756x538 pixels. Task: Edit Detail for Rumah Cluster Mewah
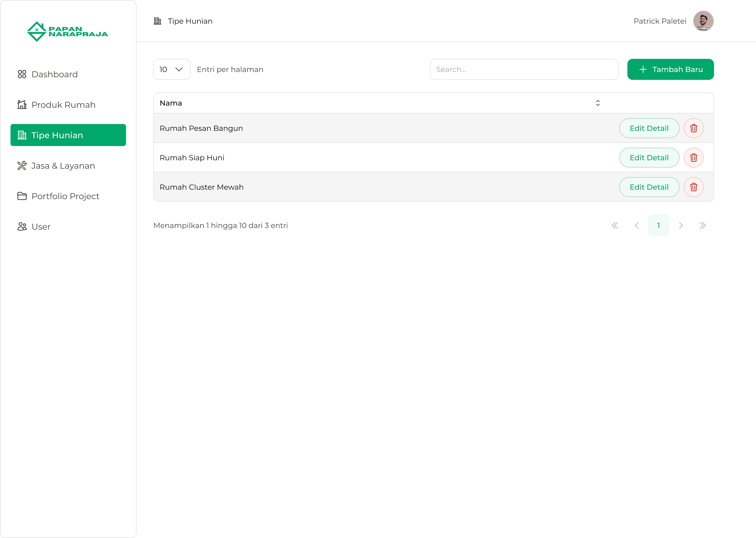[x=649, y=187]
